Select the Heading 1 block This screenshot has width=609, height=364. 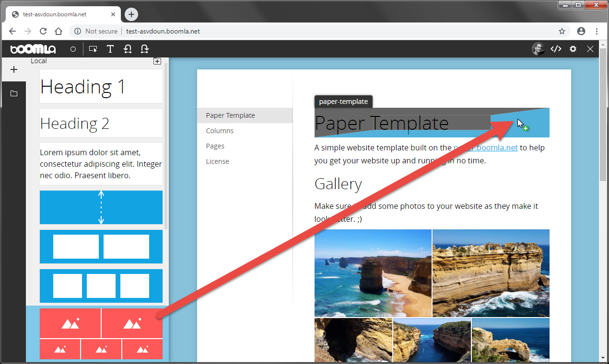coord(101,86)
